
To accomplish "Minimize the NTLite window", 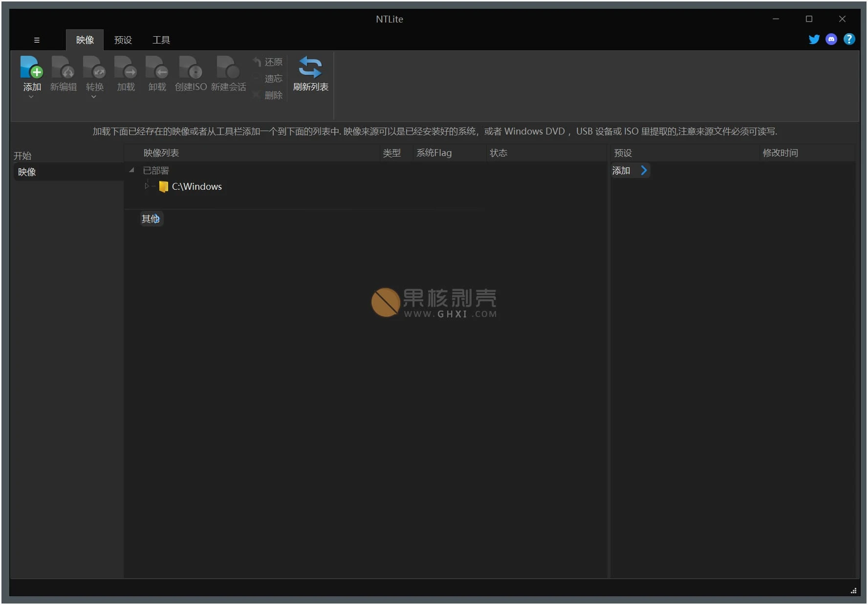I will coord(776,19).
